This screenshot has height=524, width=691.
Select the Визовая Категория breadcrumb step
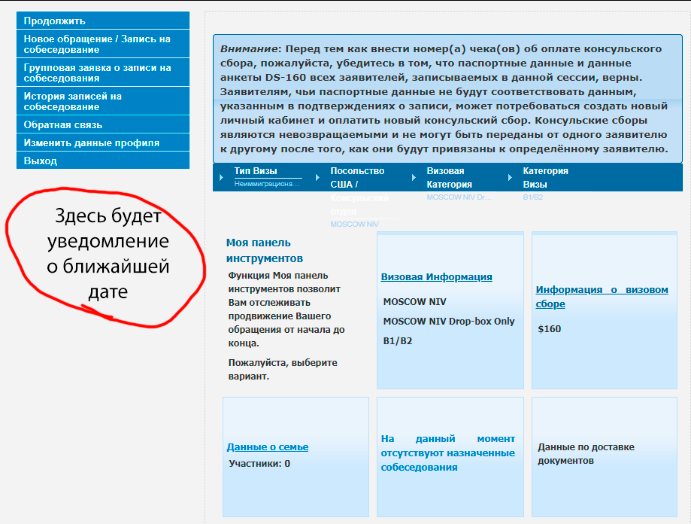pos(449,178)
